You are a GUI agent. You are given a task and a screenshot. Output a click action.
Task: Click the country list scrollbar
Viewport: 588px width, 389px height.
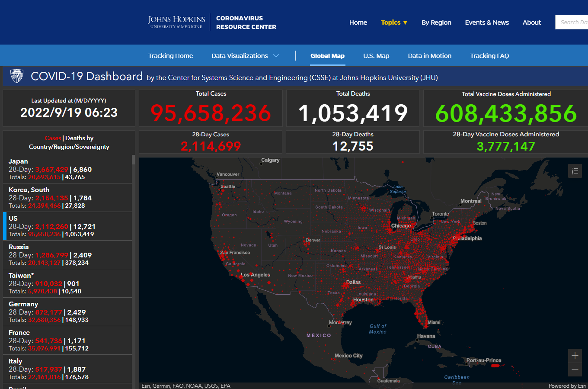tap(134, 160)
